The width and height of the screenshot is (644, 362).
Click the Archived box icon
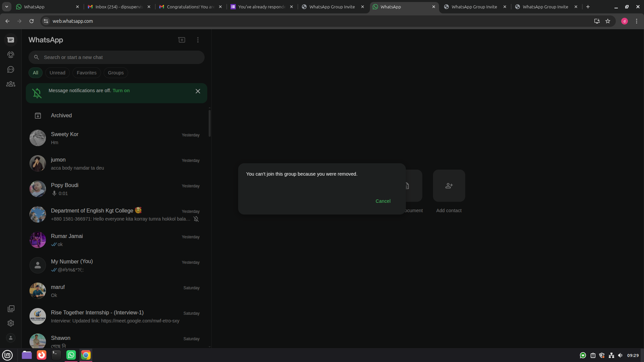coord(38,116)
